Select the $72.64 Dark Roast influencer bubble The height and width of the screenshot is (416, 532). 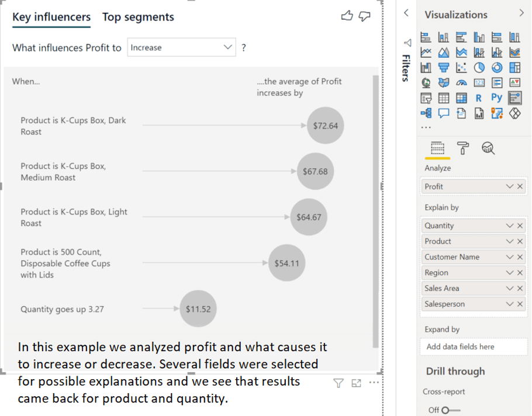pos(326,126)
